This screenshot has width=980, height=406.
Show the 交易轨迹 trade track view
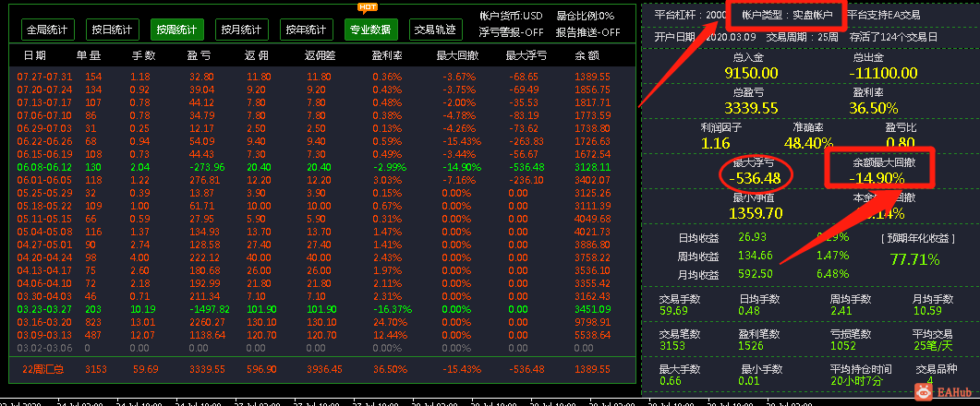[436, 30]
